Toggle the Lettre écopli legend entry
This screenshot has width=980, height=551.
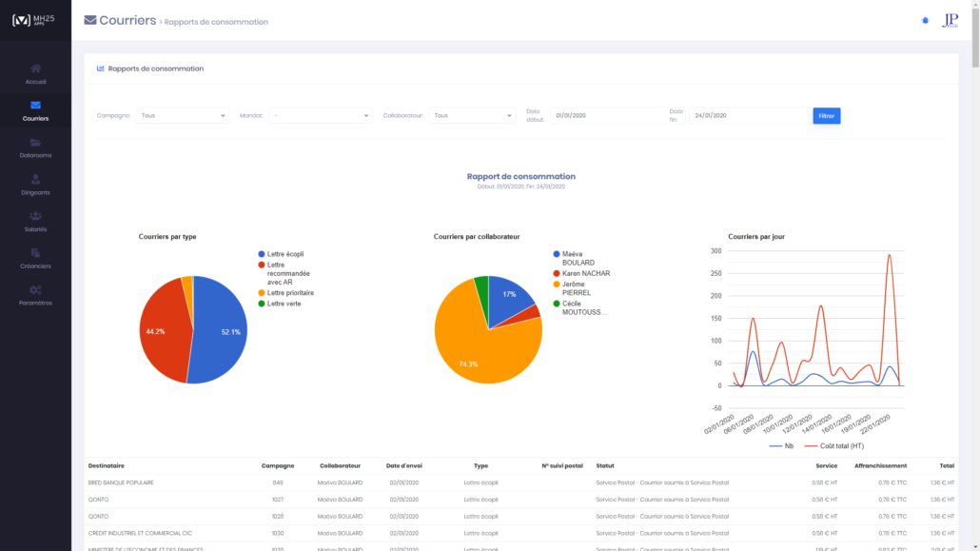click(284, 254)
